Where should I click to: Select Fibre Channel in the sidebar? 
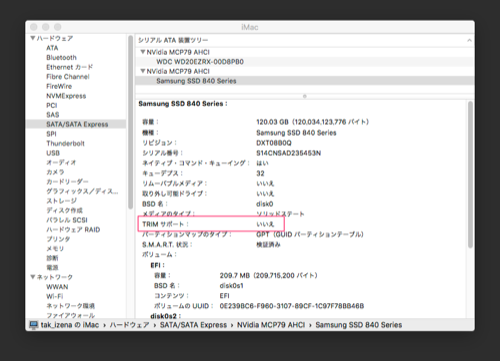point(68,77)
